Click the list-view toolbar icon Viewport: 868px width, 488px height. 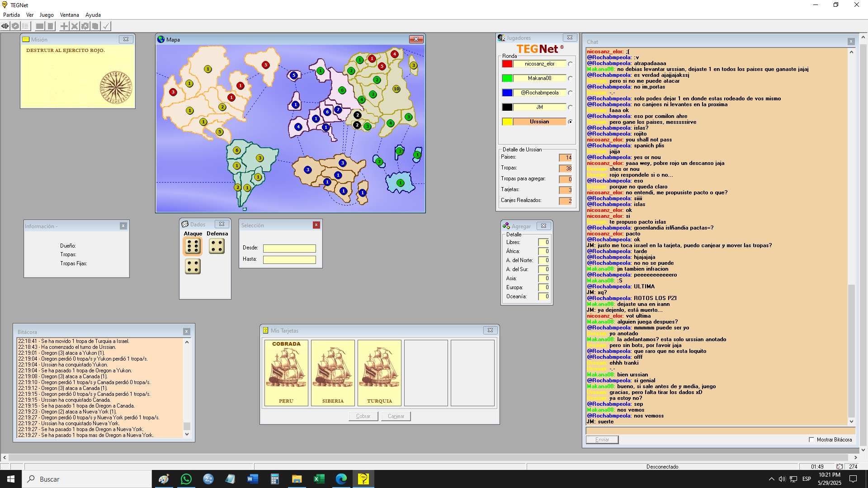(x=25, y=26)
